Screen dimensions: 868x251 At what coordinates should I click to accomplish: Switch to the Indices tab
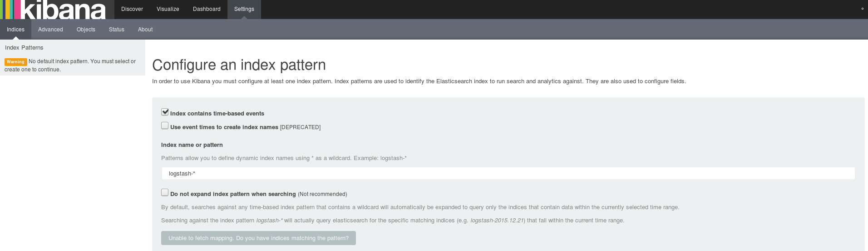click(15, 29)
